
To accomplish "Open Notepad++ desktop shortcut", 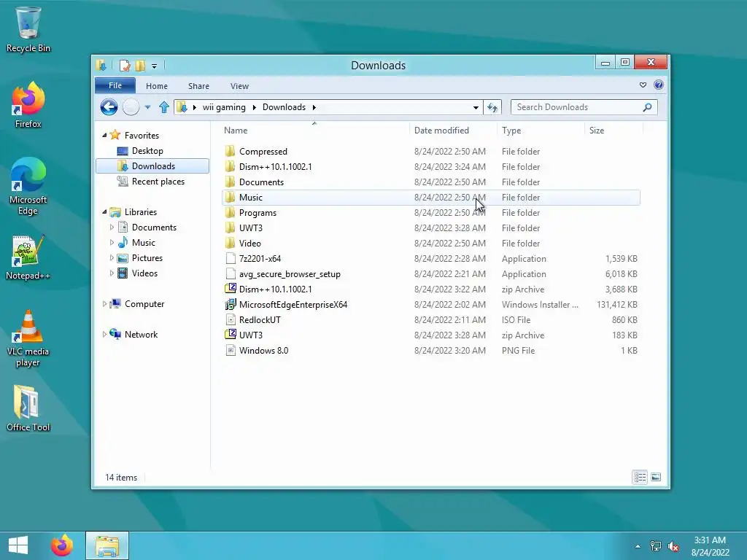I will (28, 257).
